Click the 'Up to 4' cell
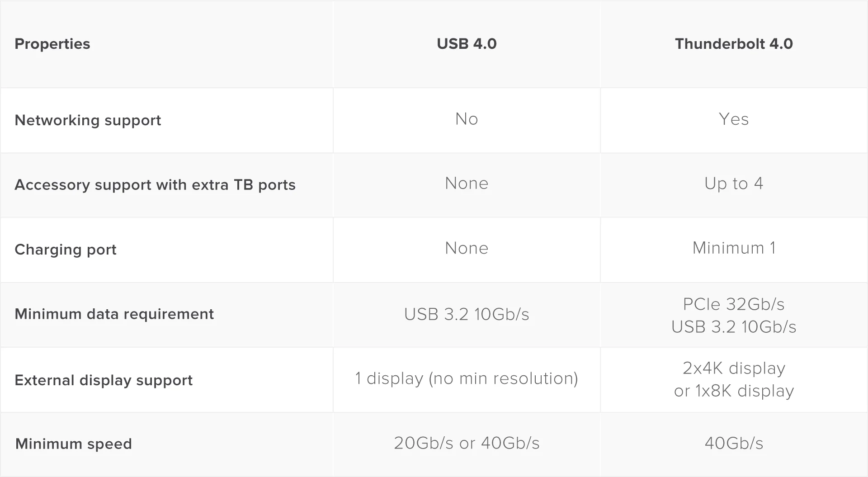The image size is (868, 477). click(734, 184)
